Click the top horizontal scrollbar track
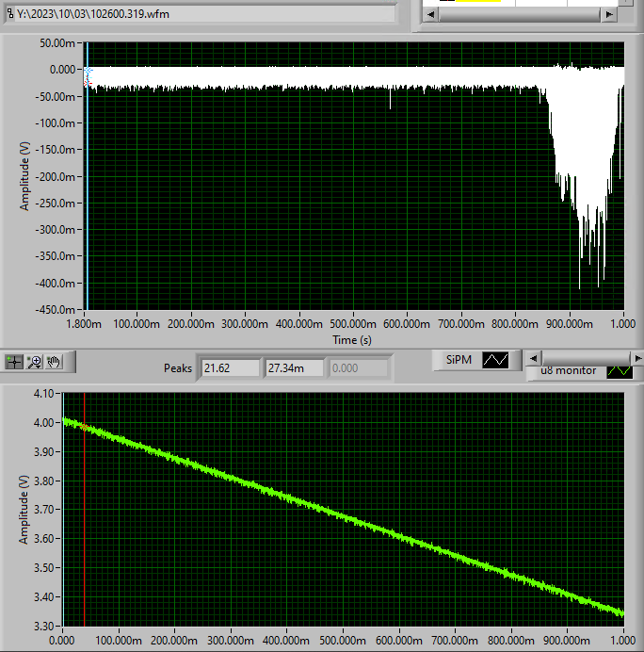Viewport: 644px width, 652px height. tap(520, 14)
